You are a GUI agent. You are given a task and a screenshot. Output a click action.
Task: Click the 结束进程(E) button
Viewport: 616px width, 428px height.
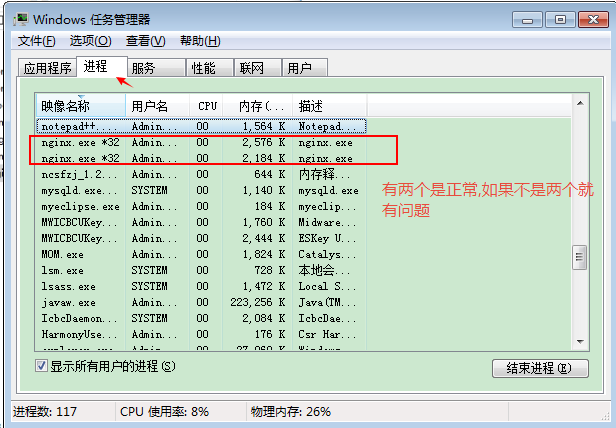[540, 368]
